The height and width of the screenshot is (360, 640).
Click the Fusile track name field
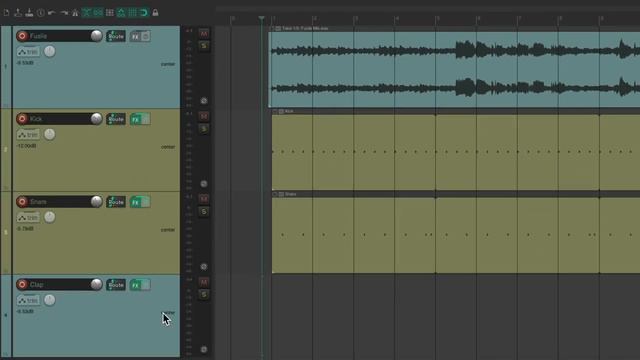pyautogui.click(x=59, y=36)
